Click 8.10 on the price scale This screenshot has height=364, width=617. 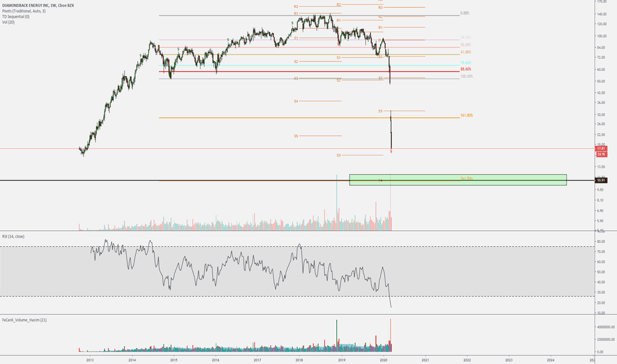coord(600,201)
